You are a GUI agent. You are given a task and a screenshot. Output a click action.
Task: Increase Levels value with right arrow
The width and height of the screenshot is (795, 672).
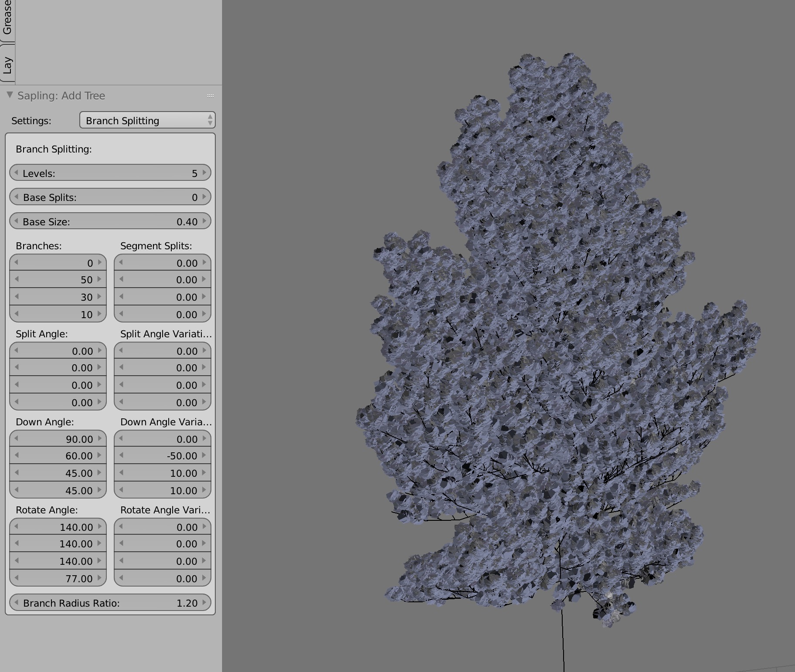click(204, 173)
